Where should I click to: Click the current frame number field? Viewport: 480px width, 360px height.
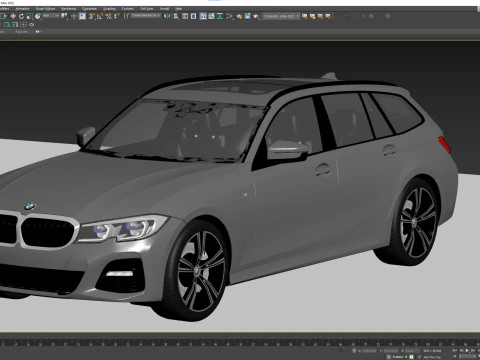coord(467,356)
